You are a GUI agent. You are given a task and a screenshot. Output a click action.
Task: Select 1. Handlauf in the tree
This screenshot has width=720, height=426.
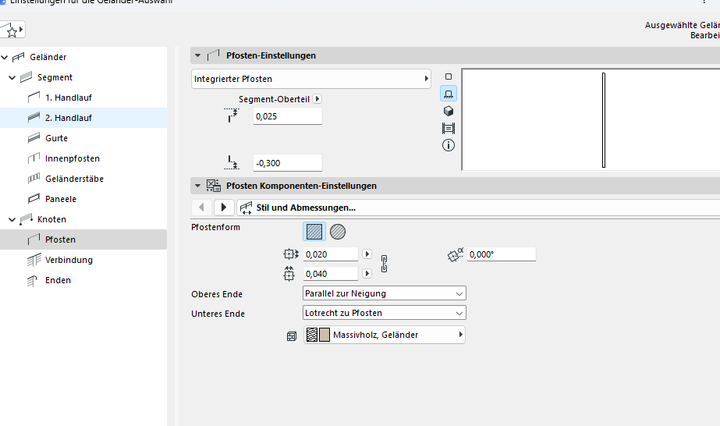[68, 97]
